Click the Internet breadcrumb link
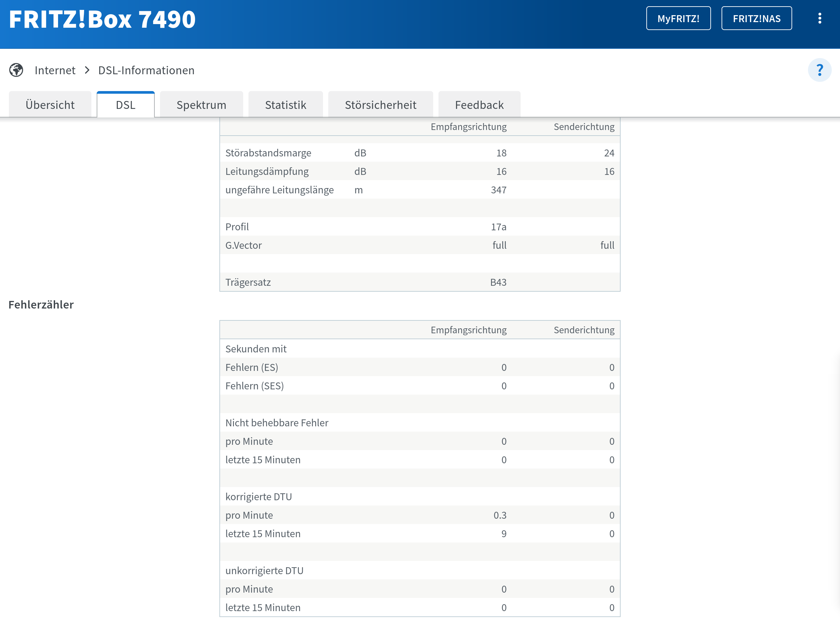The image size is (840, 621). [55, 70]
